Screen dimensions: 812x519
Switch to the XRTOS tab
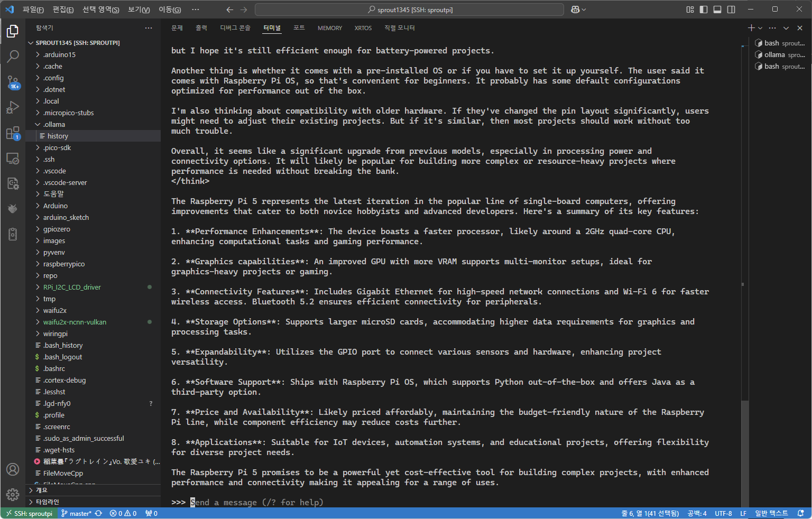(x=363, y=28)
